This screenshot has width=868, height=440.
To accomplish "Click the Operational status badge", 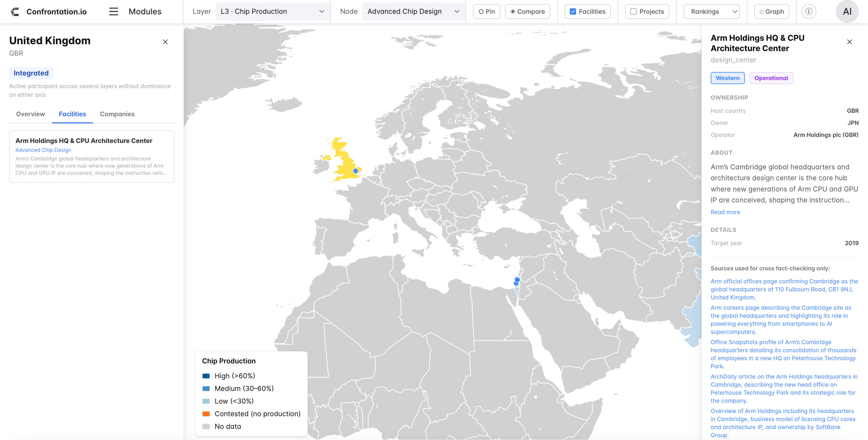I will click(771, 78).
